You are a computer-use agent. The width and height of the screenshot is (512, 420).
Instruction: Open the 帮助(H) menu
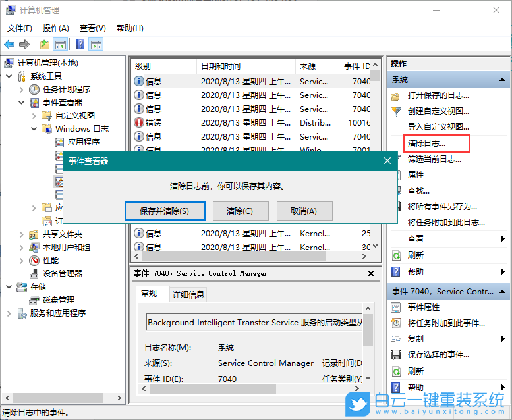[130, 28]
